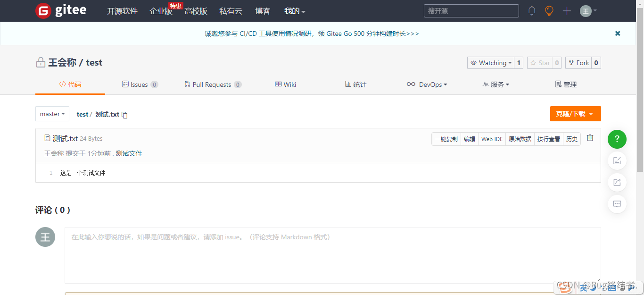
Task: Click the floating chat message icon
Action: pos(617,204)
